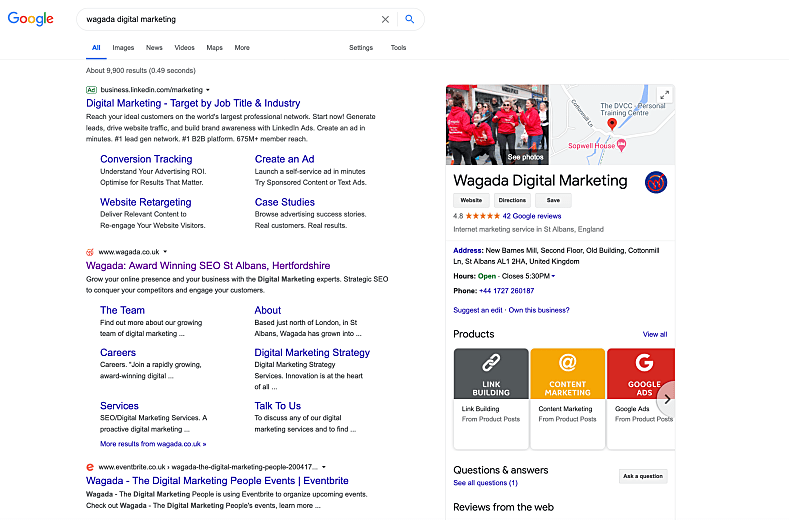The image size is (789, 520).
Task: Click the Hours label
Action: click(464, 276)
